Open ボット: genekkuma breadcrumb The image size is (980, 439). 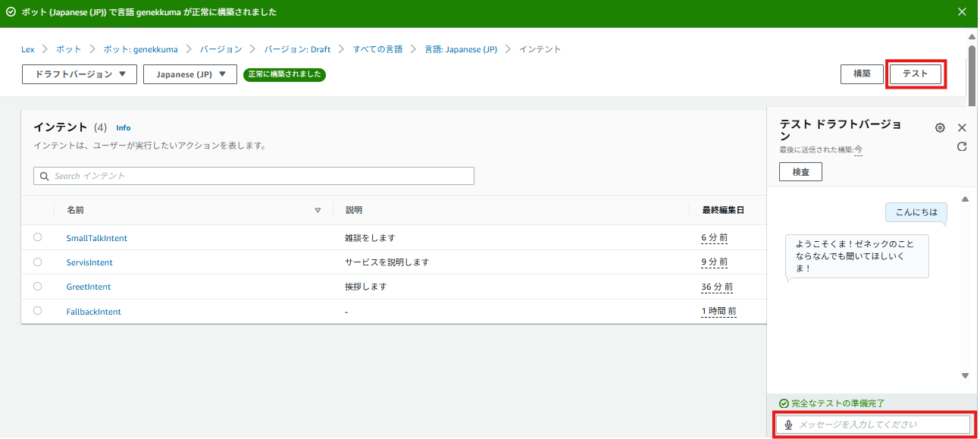[140, 49]
